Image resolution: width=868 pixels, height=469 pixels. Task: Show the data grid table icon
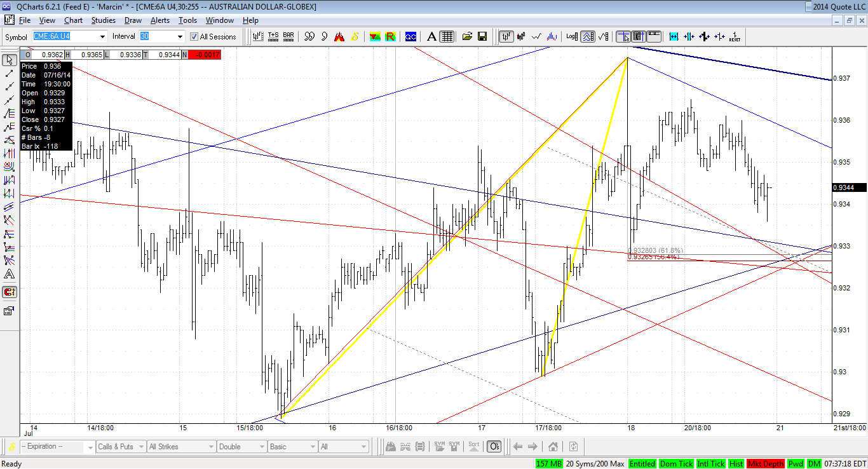[447, 36]
